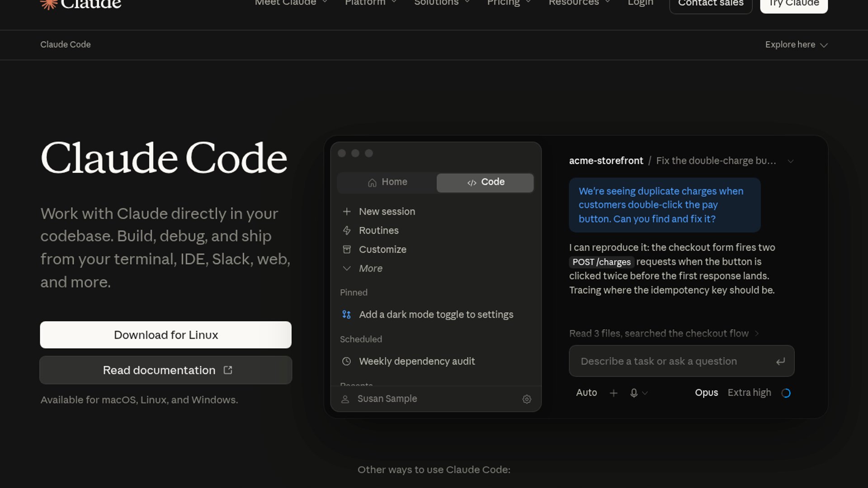Click the Susan Sample account name

pyautogui.click(x=387, y=399)
